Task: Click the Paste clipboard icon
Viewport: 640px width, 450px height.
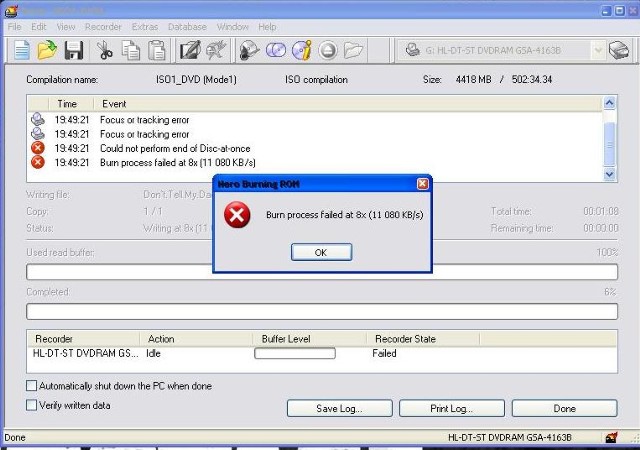Action: (x=157, y=51)
